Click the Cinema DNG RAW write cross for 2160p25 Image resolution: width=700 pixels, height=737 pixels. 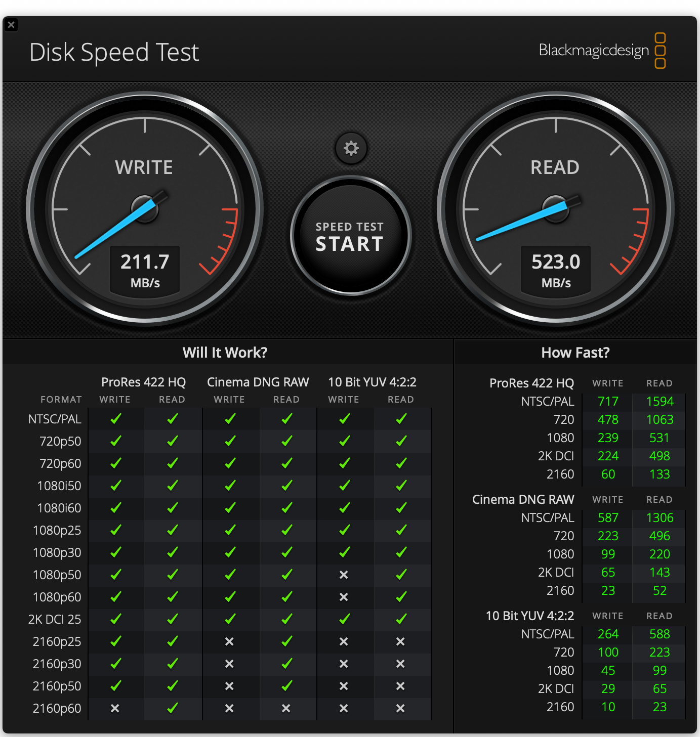pyautogui.click(x=229, y=641)
